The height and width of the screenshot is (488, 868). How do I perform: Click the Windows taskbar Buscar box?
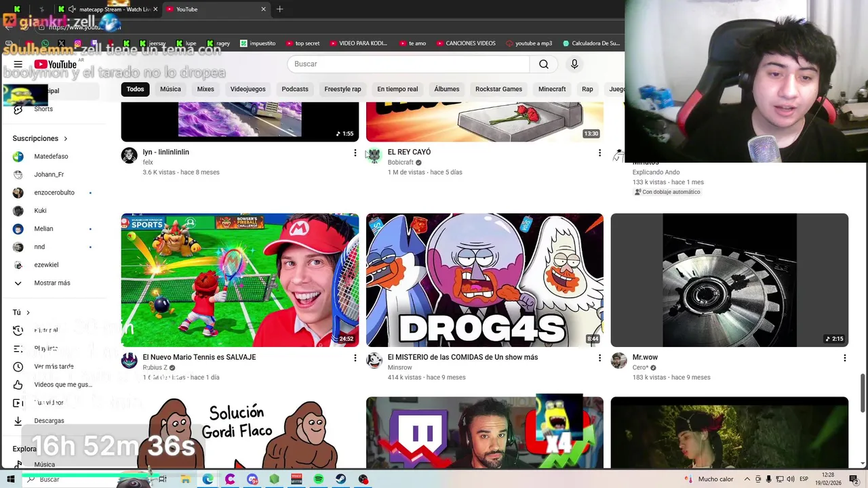(x=88, y=479)
